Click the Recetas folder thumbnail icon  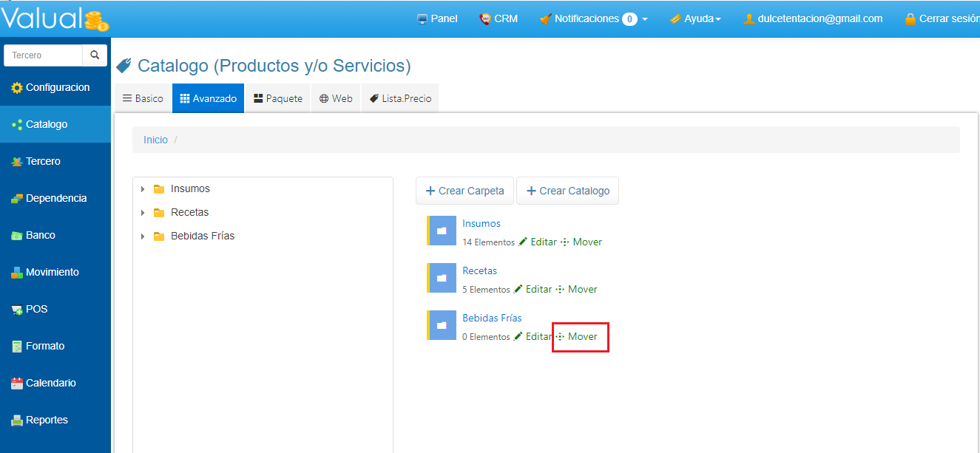pyautogui.click(x=442, y=278)
